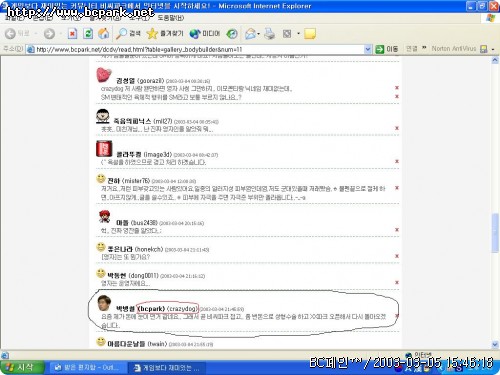
Task: Open user link bus2438
Action: point(144,223)
